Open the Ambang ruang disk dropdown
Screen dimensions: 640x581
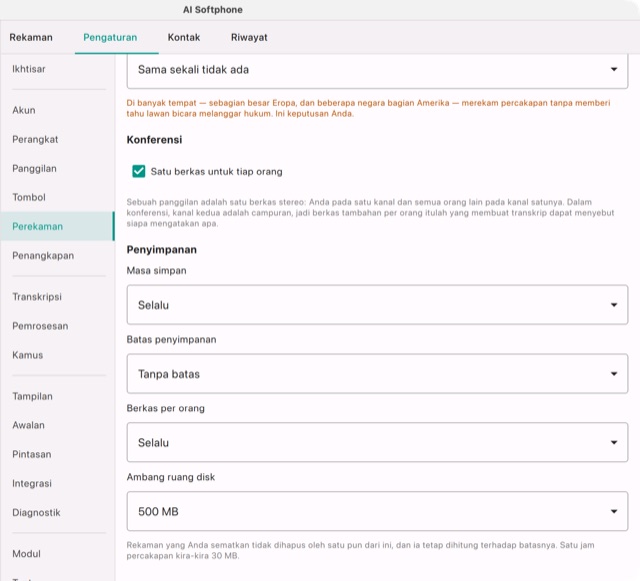377,511
